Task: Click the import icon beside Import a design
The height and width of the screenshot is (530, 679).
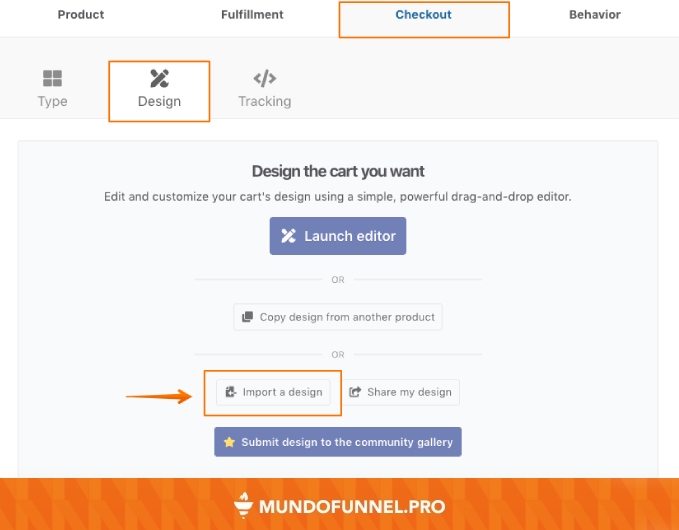Action: pyautogui.click(x=230, y=392)
